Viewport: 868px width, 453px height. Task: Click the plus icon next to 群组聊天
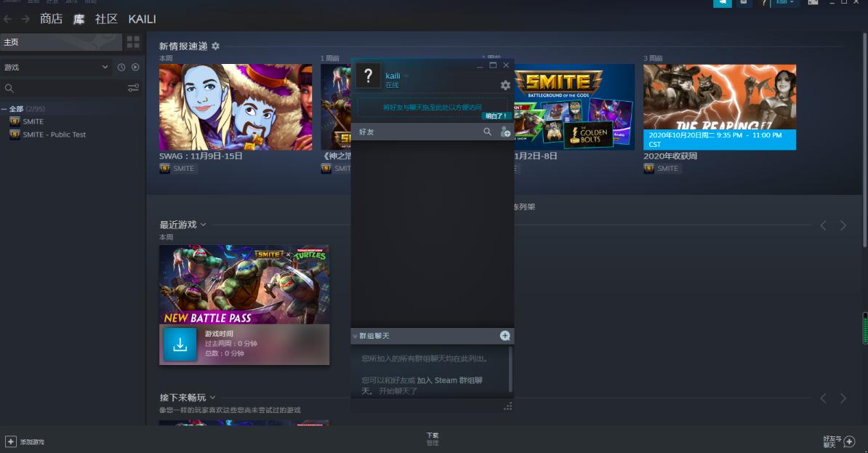[x=505, y=335]
